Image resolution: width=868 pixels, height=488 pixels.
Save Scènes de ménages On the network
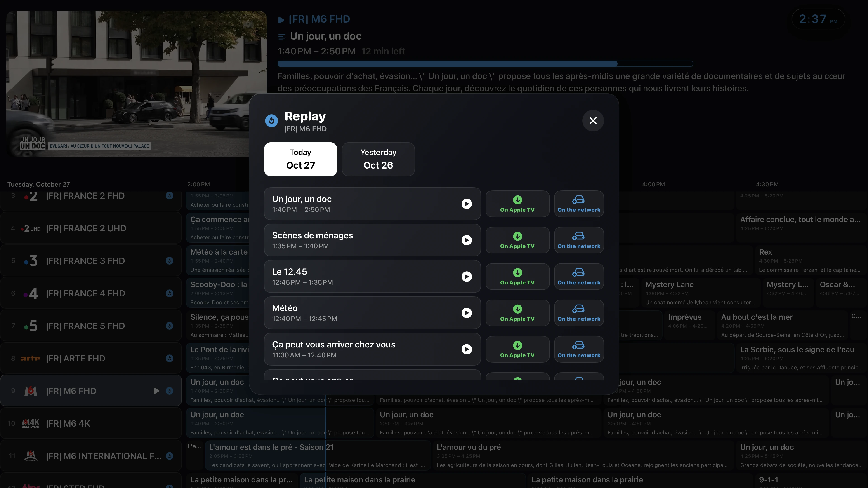tap(579, 240)
